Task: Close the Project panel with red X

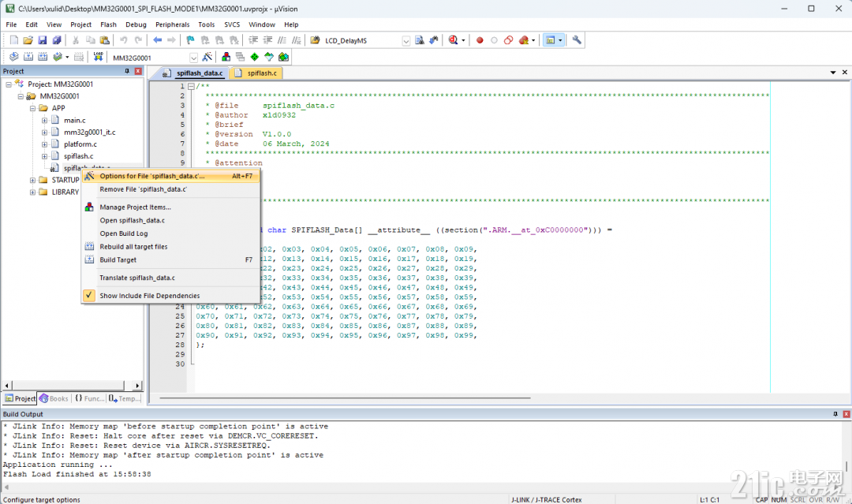Action: point(138,71)
